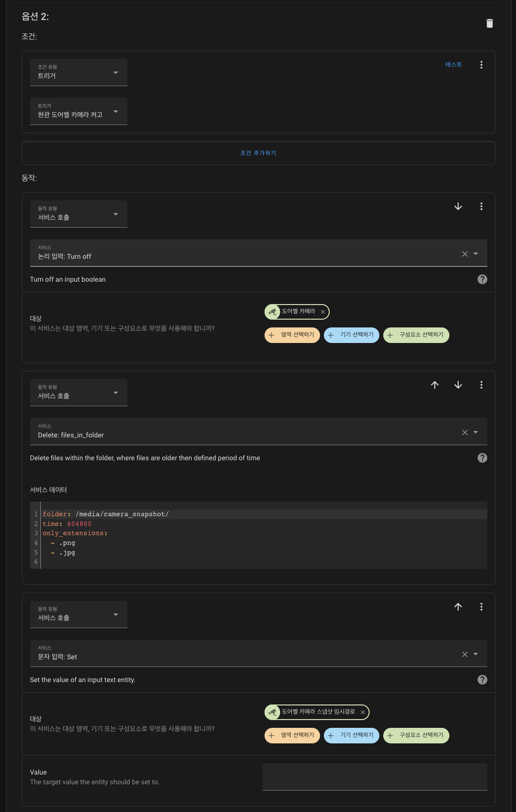This screenshot has width=516, height=812.
Task: Open the three-dot menu for the Turn off action
Action: [x=481, y=206]
